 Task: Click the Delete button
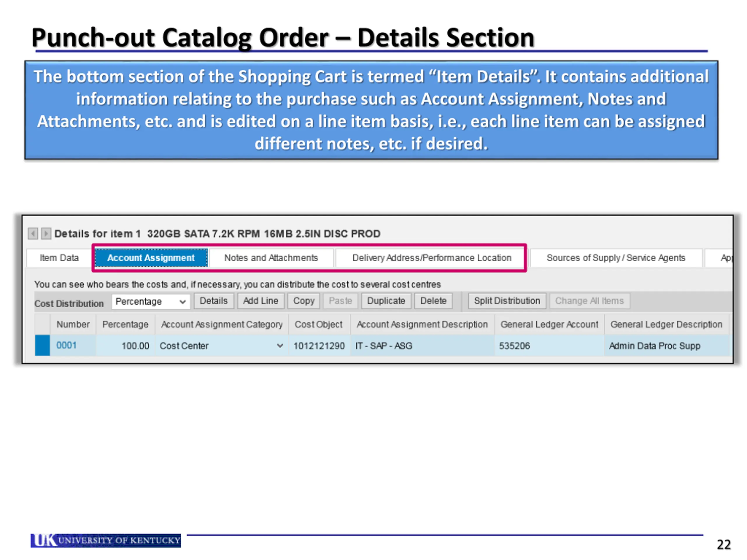433,301
